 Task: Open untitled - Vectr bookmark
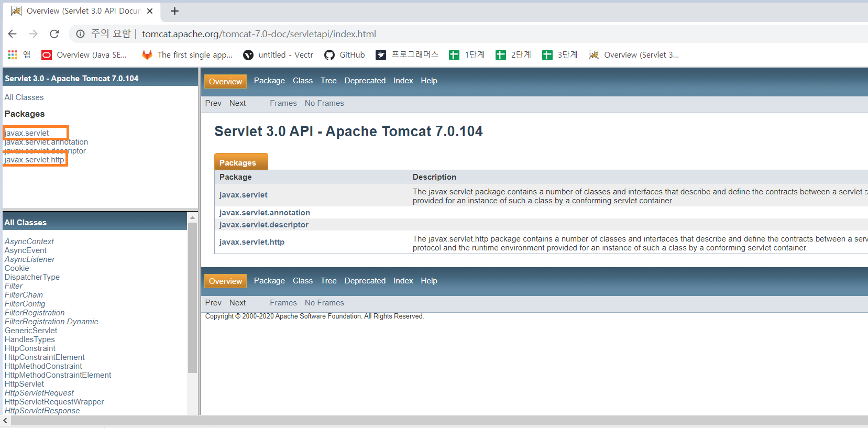click(278, 55)
